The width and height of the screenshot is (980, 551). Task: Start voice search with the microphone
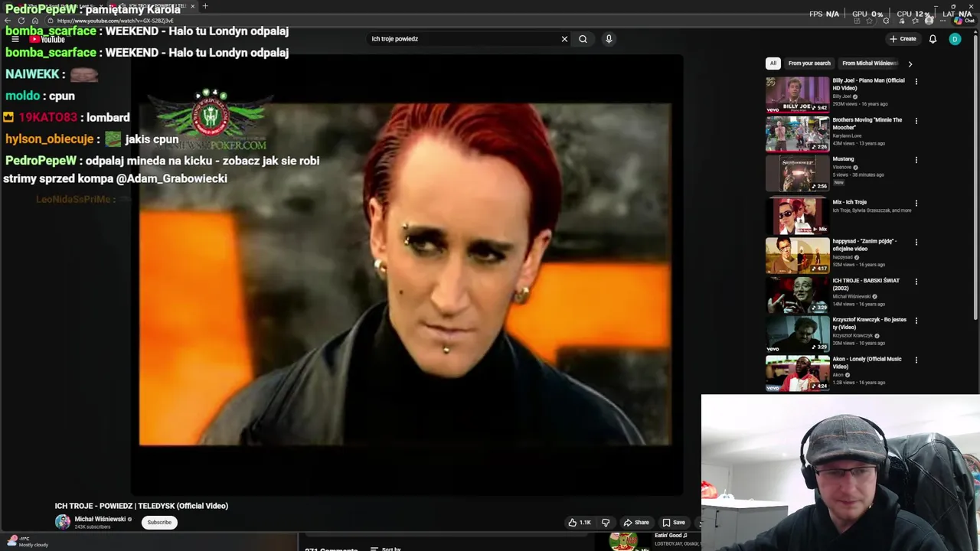point(609,39)
